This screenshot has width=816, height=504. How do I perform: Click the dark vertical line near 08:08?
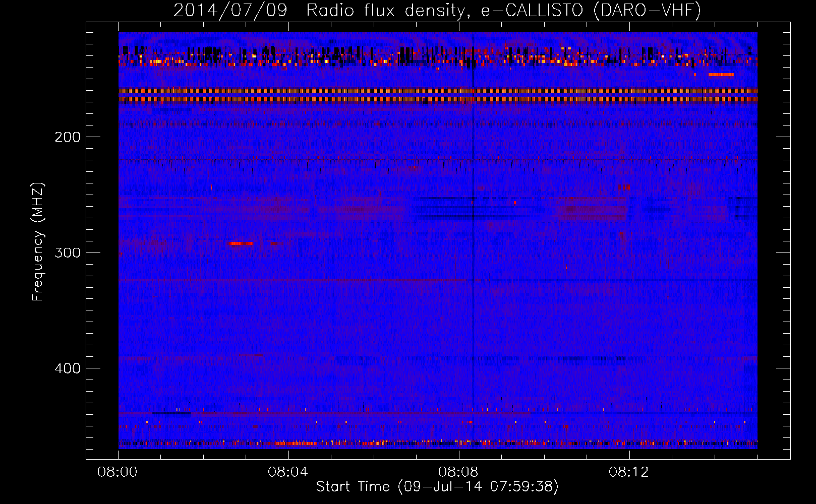point(473,240)
